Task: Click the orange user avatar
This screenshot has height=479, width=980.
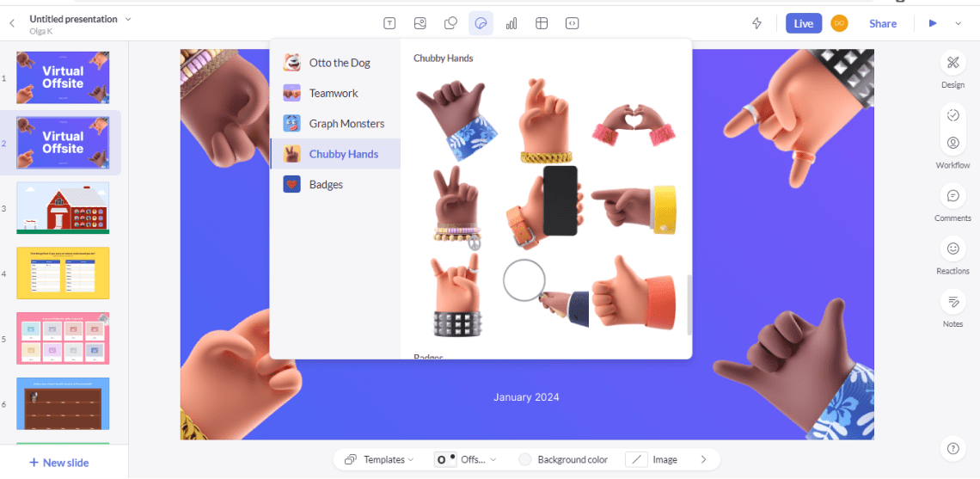Action: click(839, 23)
